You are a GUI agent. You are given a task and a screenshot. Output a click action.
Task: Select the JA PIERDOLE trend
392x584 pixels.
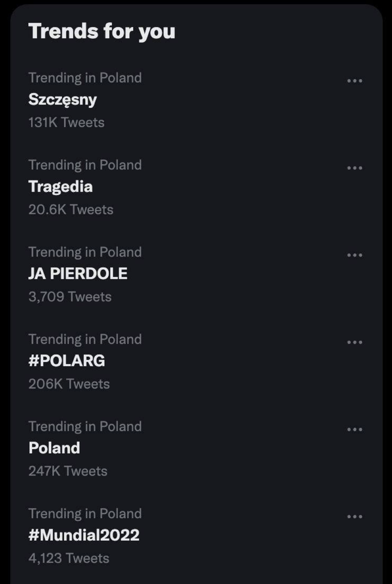pos(78,273)
